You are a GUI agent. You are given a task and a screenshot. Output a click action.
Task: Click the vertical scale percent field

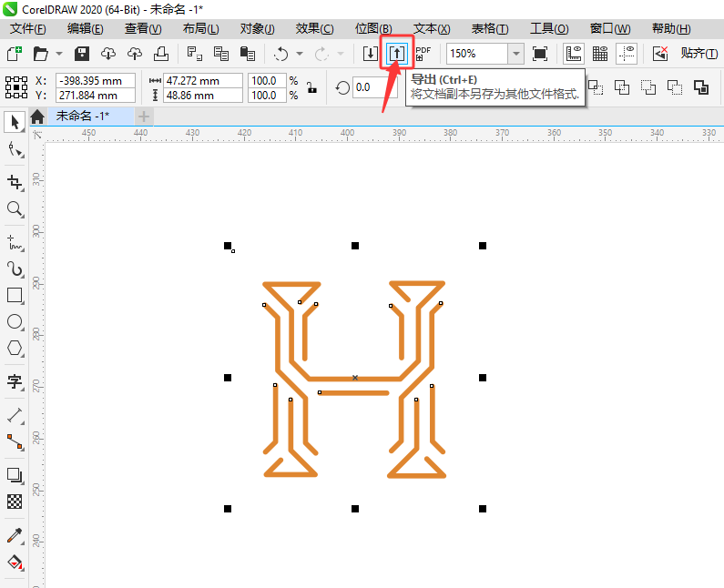[267, 95]
